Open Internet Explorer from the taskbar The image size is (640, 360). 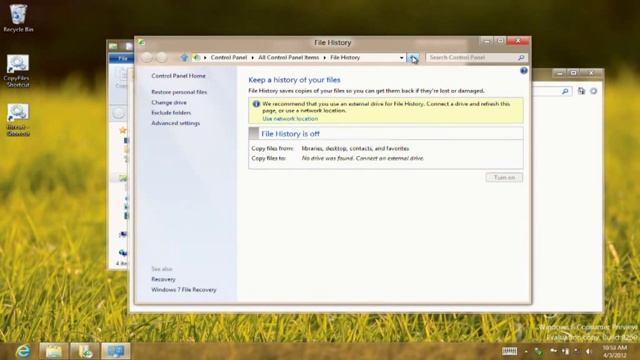point(23,351)
